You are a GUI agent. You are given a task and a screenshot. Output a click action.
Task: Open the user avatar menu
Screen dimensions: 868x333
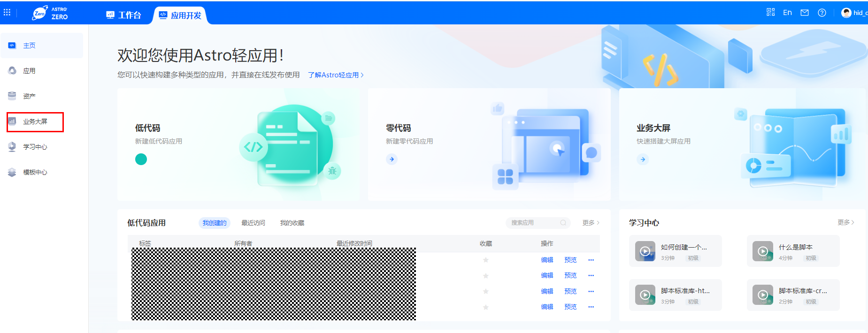tap(846, 13)
